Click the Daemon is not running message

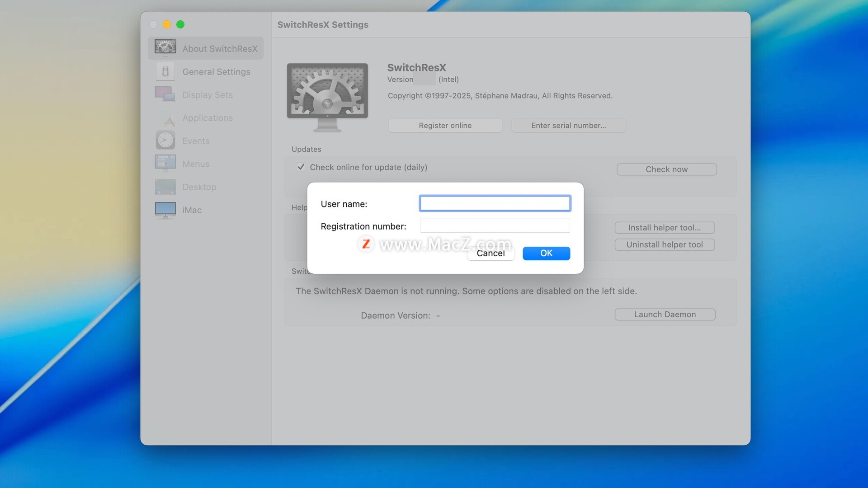pos(466,291)
